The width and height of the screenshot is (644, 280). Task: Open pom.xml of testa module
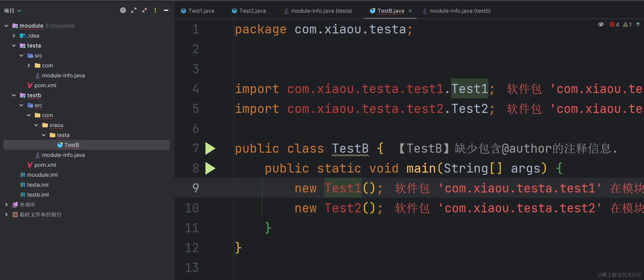click(x=45, y=85)
